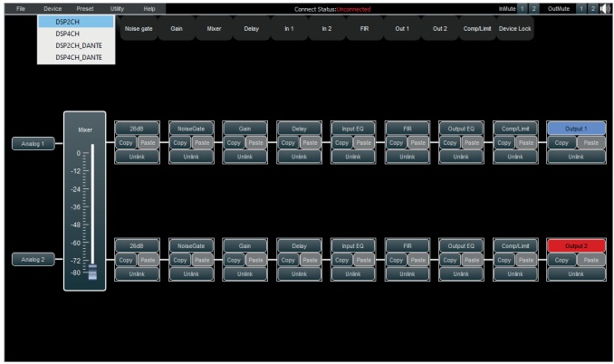Open the File menu
614x364 pixels.
tap(21, 8)
